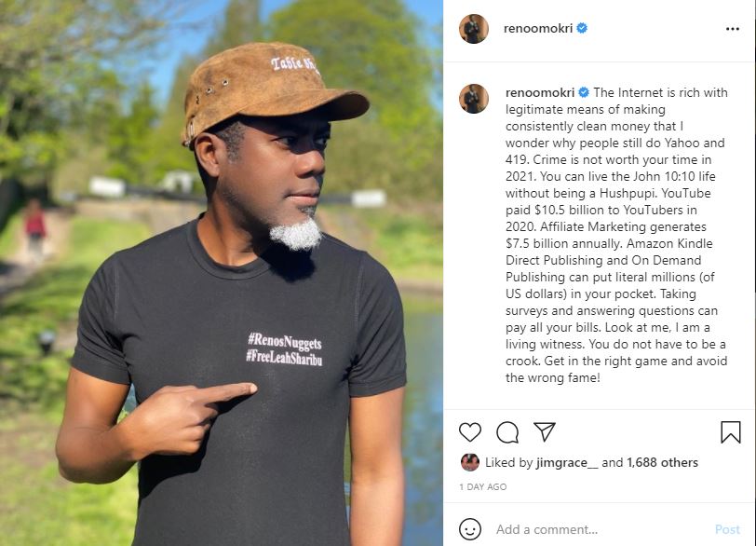Visit the jimgrace__ profile link
Image resolution: width=756 pixels, height=546 pixels.
tap(567, 462)
